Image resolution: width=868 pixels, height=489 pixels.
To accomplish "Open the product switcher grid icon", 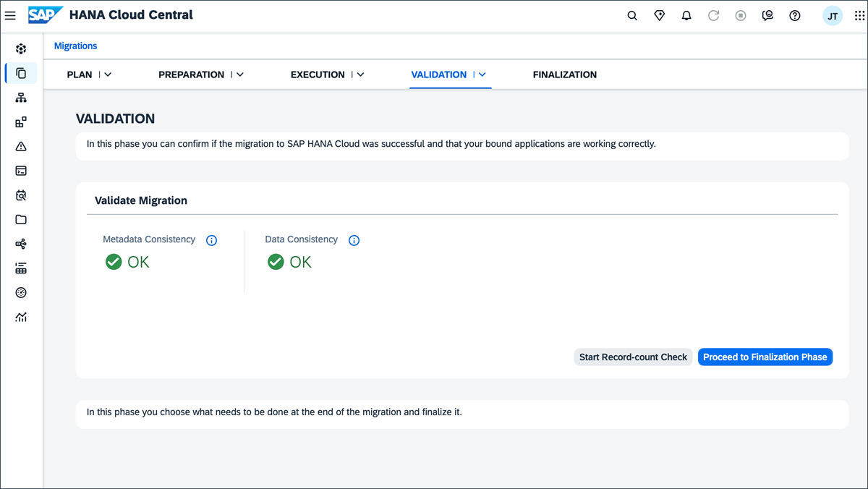I will click(859, 16).
